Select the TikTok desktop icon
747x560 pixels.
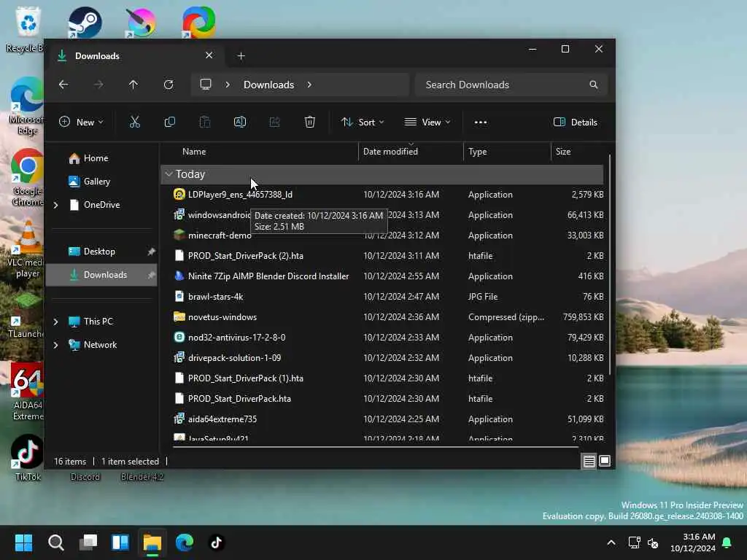point(27,458)
